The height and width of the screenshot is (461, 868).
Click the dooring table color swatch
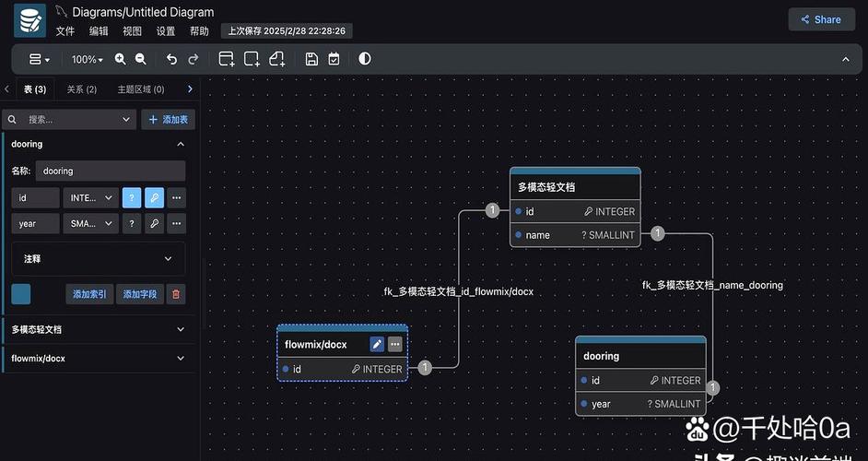tap(20, 294)
